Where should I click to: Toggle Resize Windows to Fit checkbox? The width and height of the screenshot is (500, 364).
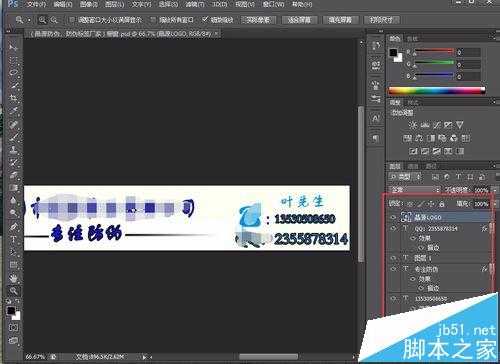click(x=72, y=20)
